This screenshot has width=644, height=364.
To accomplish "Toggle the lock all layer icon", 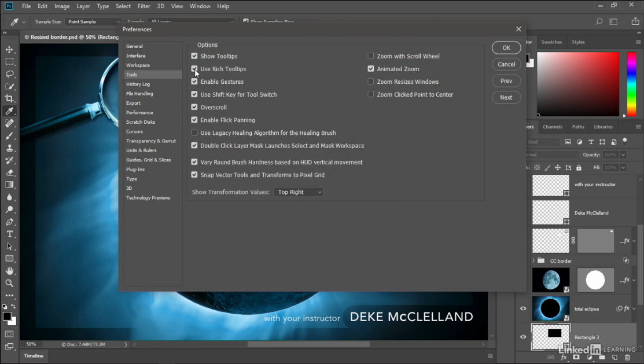I will (579, 168).
